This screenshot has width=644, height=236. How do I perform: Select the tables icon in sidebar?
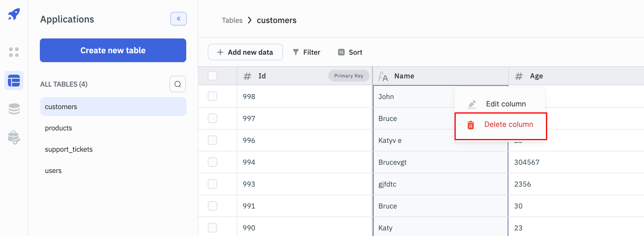pyautogui.click(x=14, y=80)
